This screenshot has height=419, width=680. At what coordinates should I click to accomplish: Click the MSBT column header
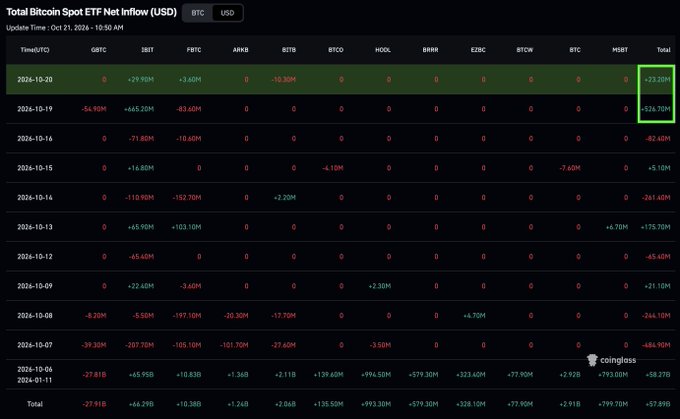point(620,50)
